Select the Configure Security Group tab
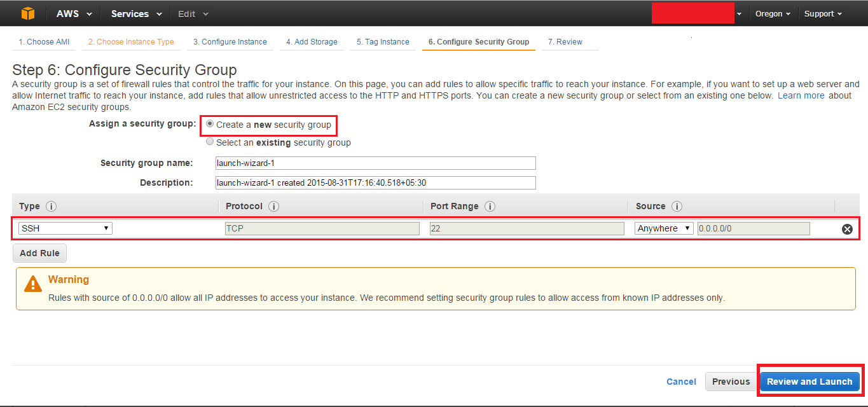This screenshot has height=407, width=868. click(479, 42)
